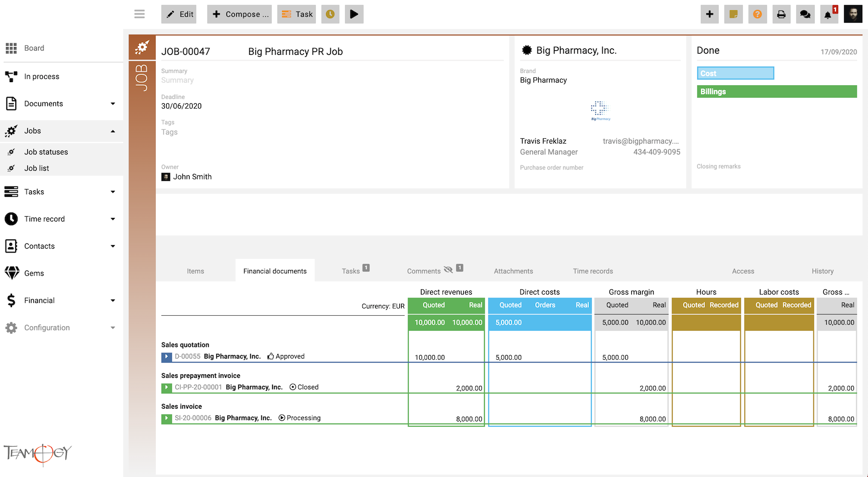Select the Financial documents tab
The width and height of the screenshot is (868, 477).
pyautogui.click(x=275, y=271)
